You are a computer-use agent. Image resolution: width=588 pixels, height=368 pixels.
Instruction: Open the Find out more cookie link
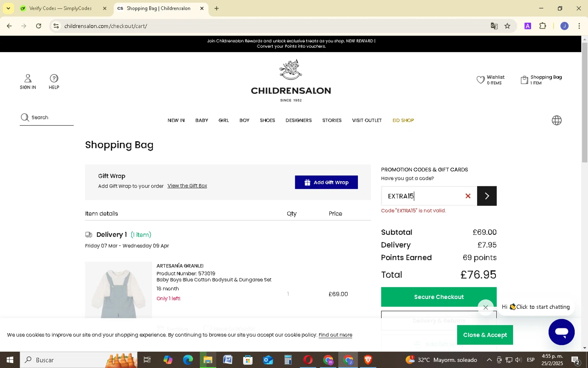click(x=335, y=335)
